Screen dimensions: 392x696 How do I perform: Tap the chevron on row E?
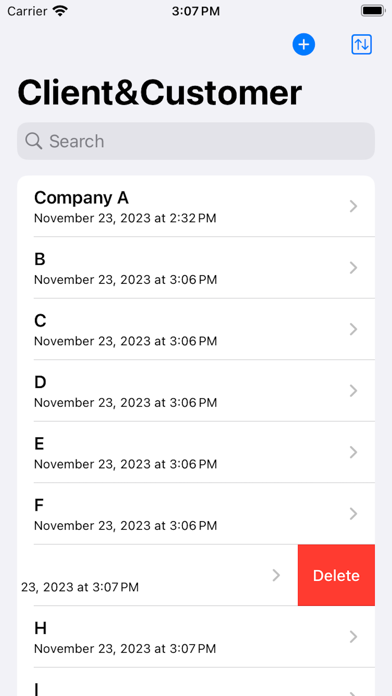(353, 452)
